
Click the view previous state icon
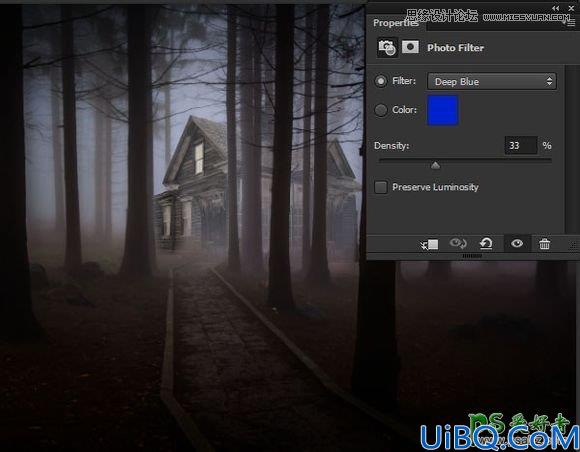pyautogui.click(x=458, y=243)
